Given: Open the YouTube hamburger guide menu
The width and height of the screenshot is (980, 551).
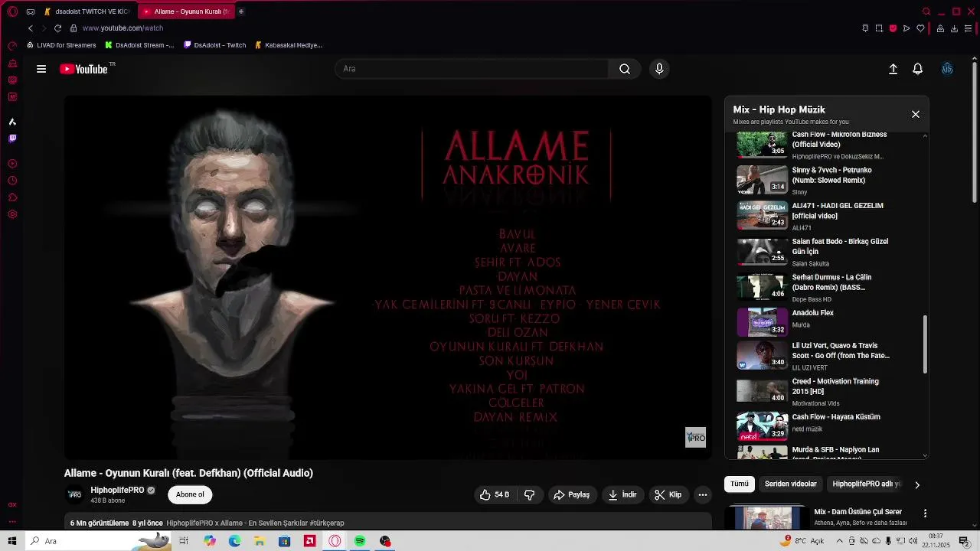Looking at the screenshot, I should (41, 69).
